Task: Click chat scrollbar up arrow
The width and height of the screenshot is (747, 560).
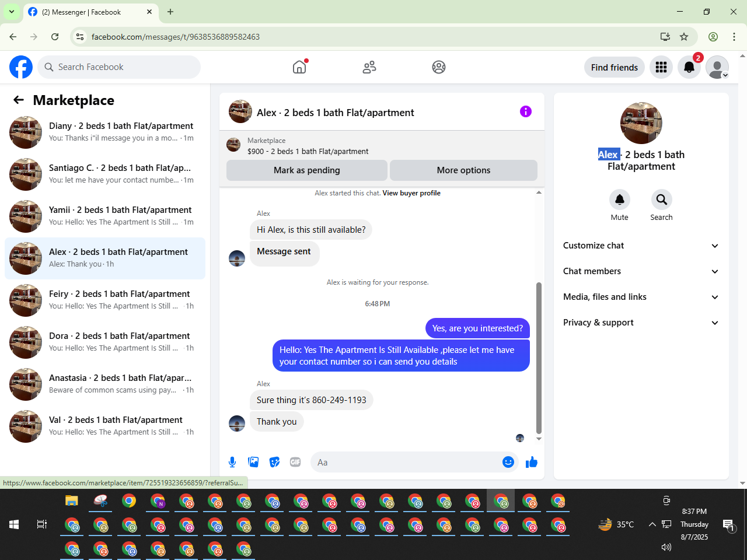Action: (x=539, y=192)
